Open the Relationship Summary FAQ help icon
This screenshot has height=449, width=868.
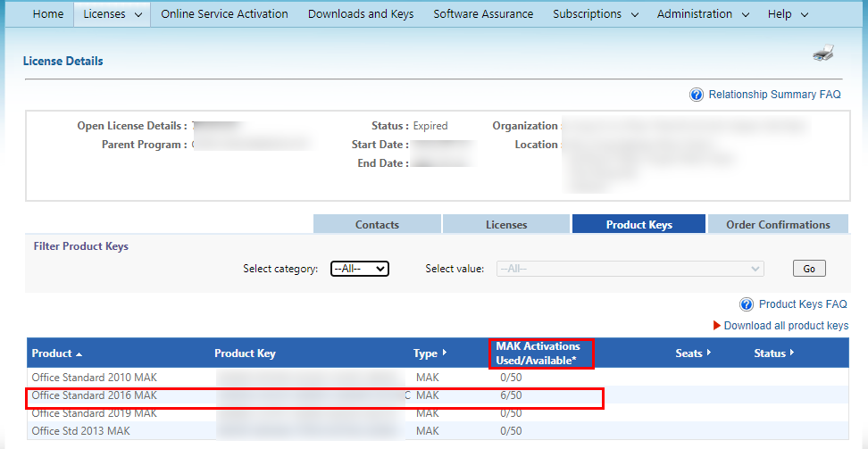pos(697,95)
